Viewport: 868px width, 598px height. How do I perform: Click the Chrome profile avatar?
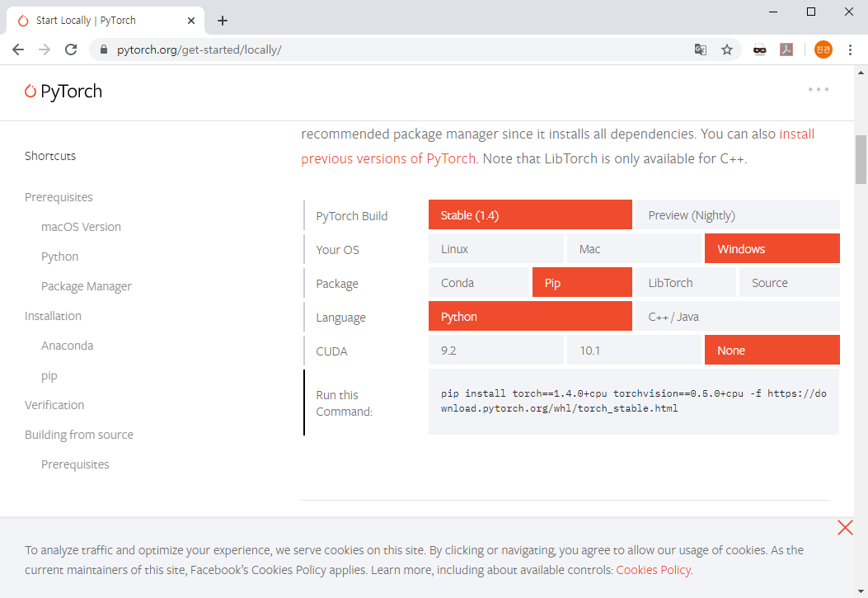pos(823,49)
